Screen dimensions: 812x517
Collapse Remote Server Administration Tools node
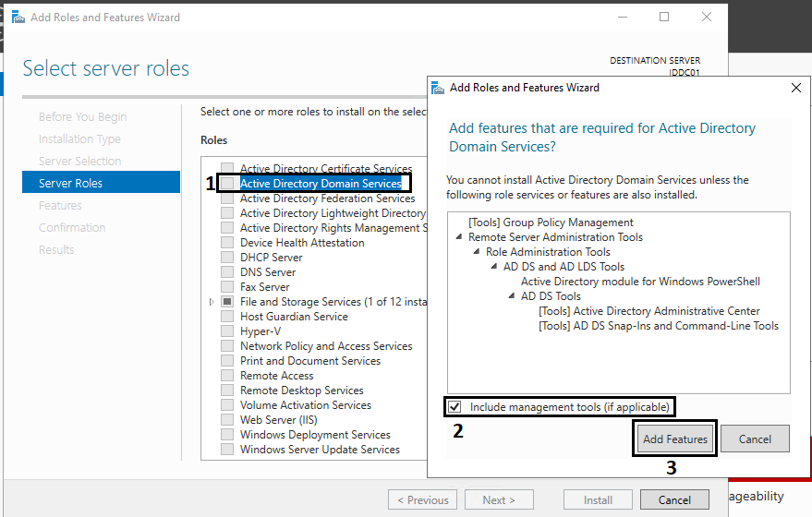click(x=459, y=237)
